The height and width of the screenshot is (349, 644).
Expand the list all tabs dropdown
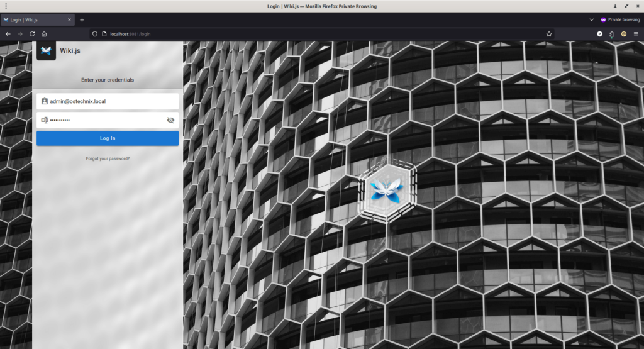point(591,19)
